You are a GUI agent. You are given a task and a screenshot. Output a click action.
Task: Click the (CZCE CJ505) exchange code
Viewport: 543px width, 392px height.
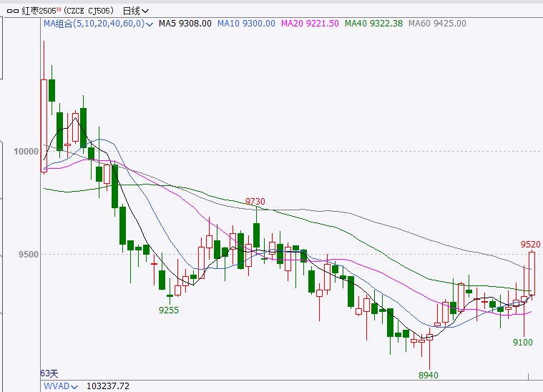pos(89,11)
